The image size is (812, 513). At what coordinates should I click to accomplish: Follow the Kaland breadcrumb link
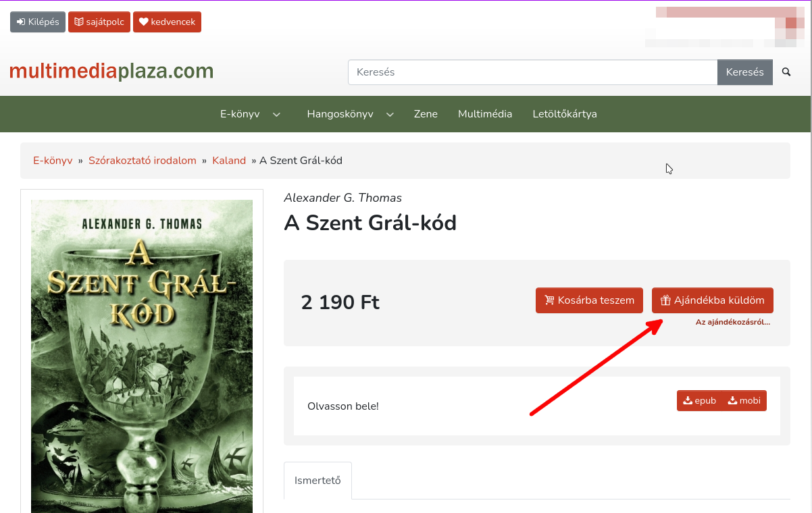coord(229,161)
